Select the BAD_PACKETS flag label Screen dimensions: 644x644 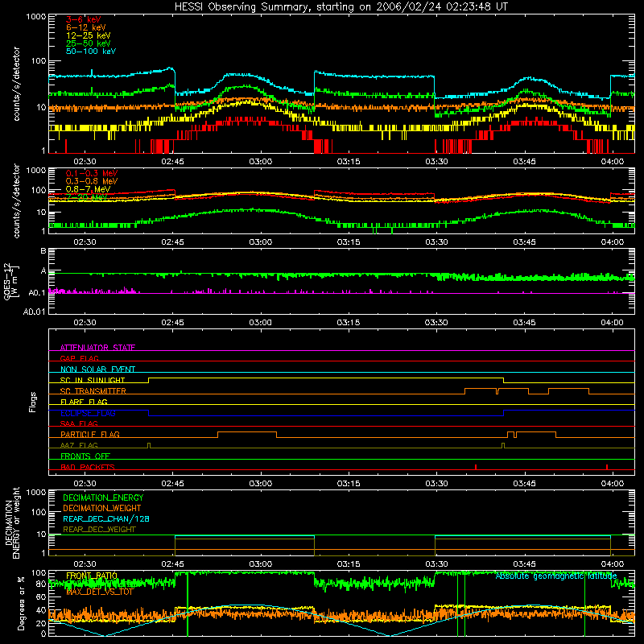(x=88, y=467)
